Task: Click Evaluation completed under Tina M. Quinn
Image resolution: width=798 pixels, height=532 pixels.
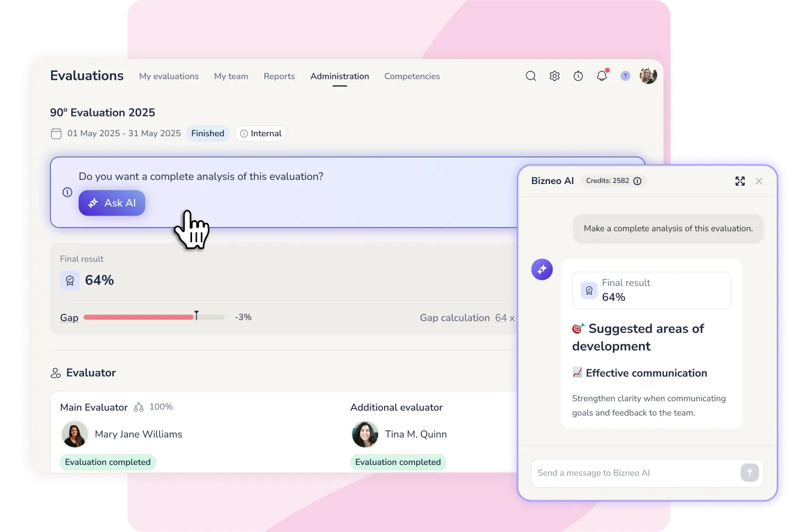Action: pos(398,462)
